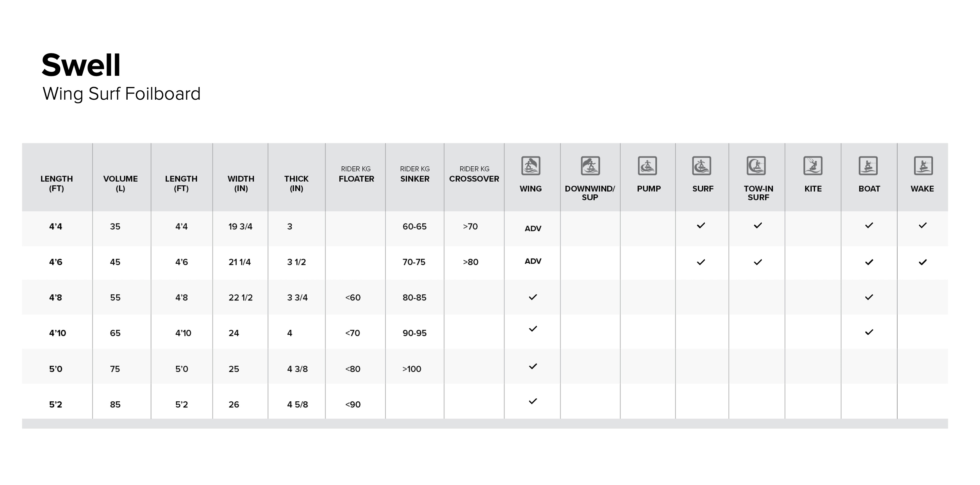Click the Surf checkmark in the 4'6 row
This screenshot has height=485, width=980.
[701, 262]
